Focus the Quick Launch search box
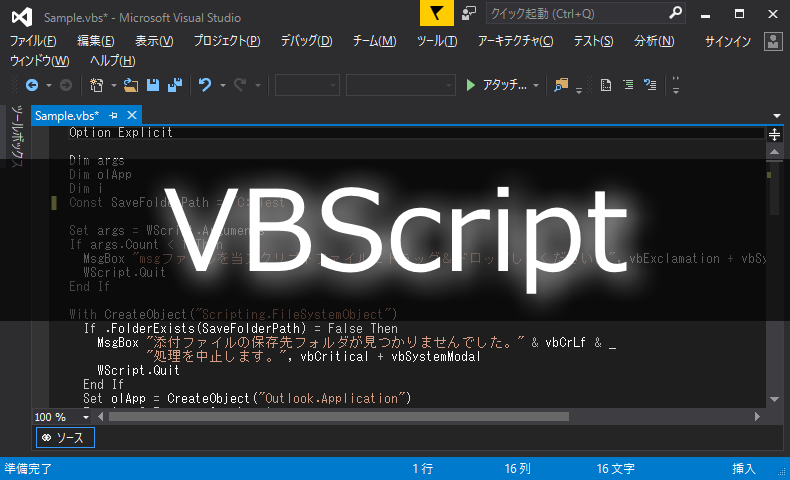Screen dimensions: 790x480 tap(585, 14)
